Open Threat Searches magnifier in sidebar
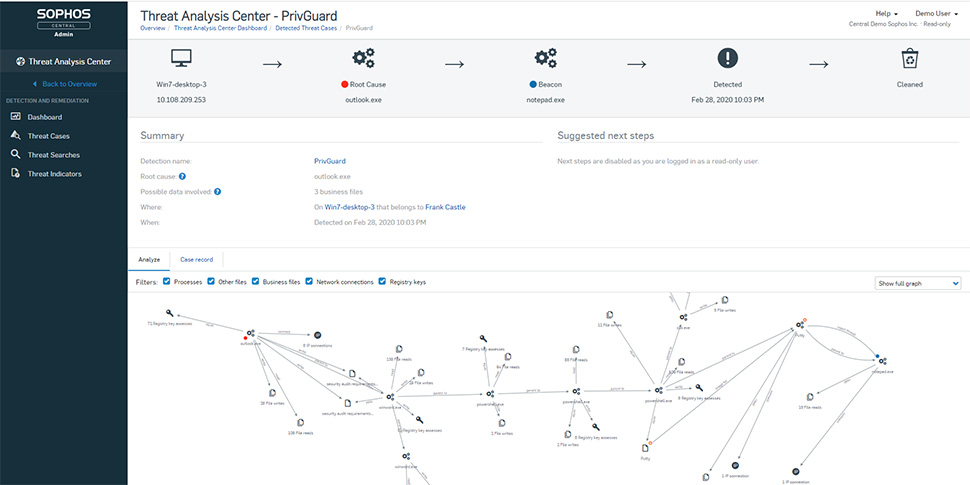This screenshot has height=485, width=970. pos(16,155)
